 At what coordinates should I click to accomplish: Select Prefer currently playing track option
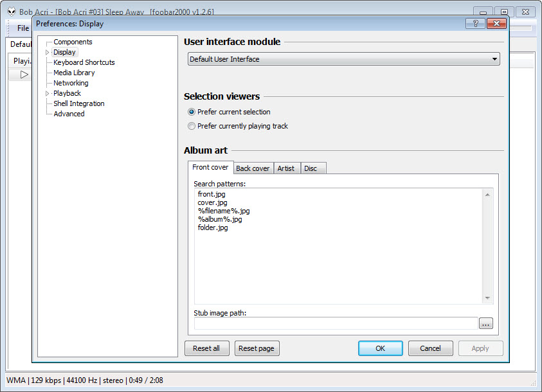pos(192,126)
